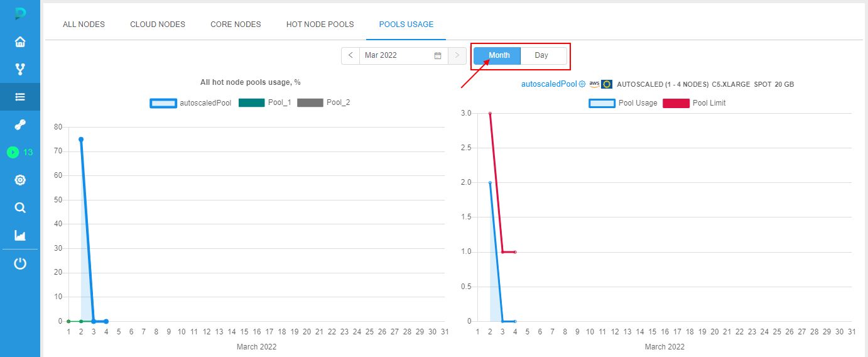Toggle autoscaledPool legend series

pos(191,103)
